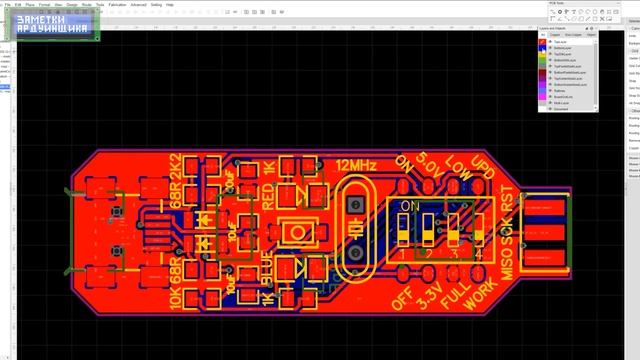
Task: Toggle Ratlines visibility eye
Action: 550,91
